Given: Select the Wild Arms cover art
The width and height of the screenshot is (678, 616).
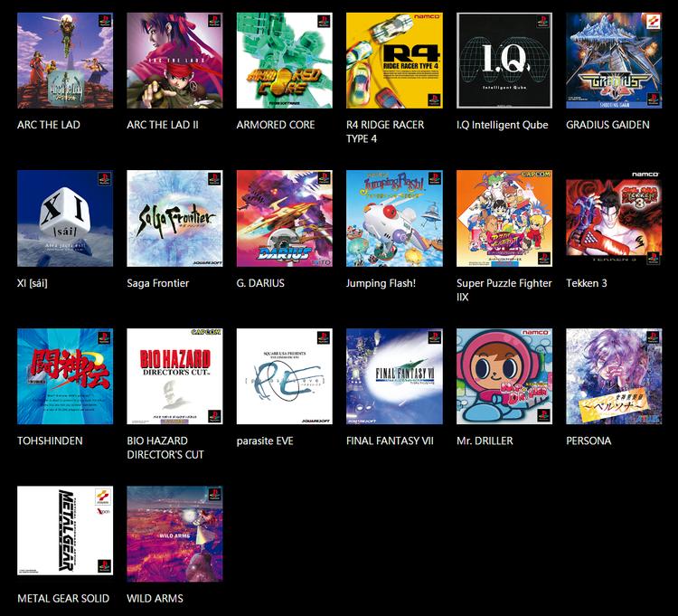Looking at the screenshot, I should pyautogui.click(x=174, y=534).
